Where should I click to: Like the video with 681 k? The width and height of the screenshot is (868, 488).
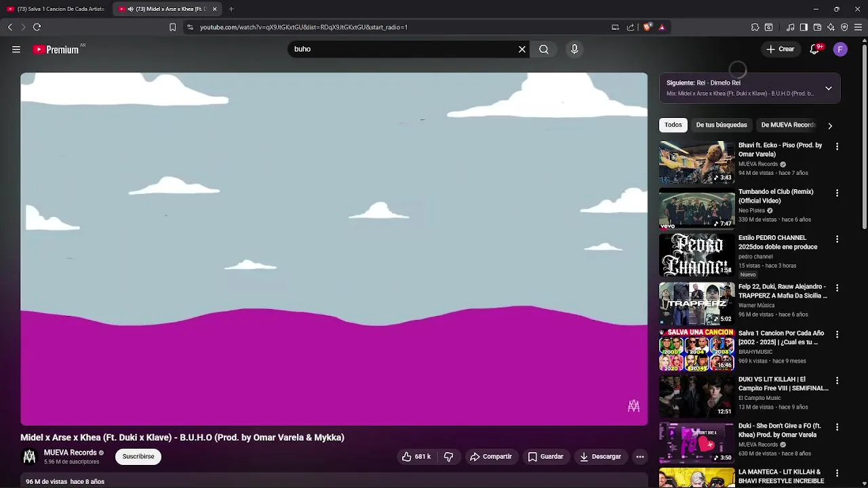pyautogui.click(x=416, y=457)
